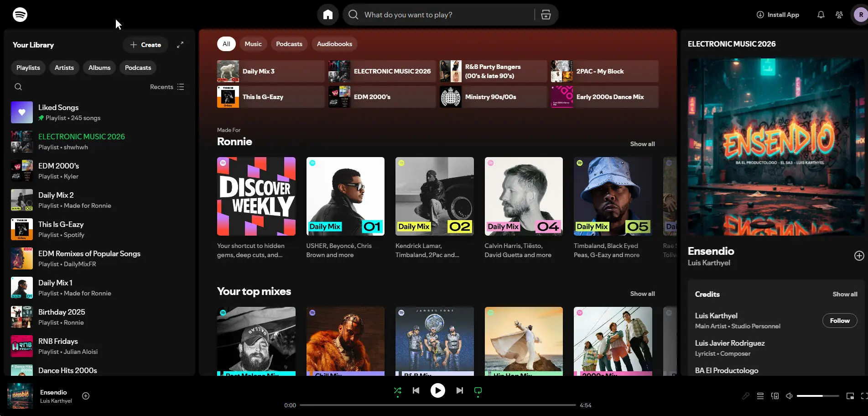The height and width of the screenshot is (416, 868).
Task: Toggle shuffle in the player bar
Action: 398,390
